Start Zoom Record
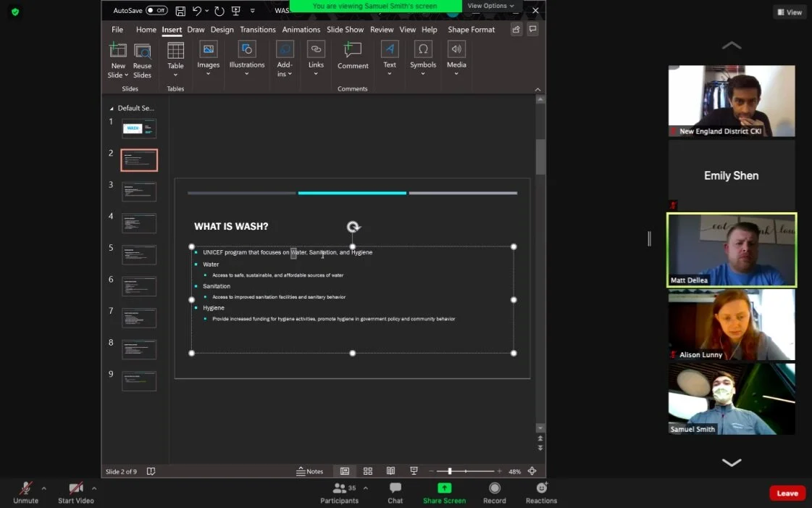The image size is (812, 508). (495, 493)
